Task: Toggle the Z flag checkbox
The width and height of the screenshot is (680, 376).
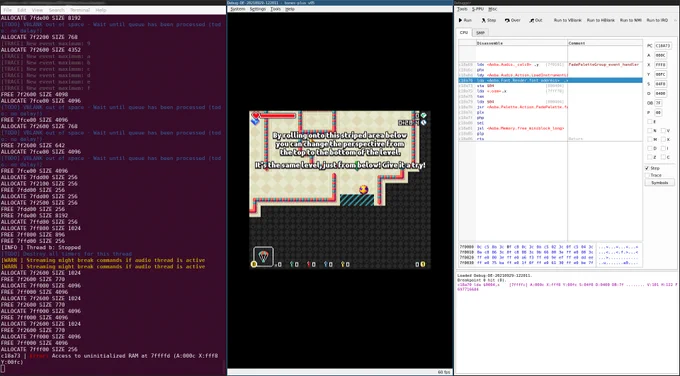Action: pyautogui.click(x=650, y=157)
